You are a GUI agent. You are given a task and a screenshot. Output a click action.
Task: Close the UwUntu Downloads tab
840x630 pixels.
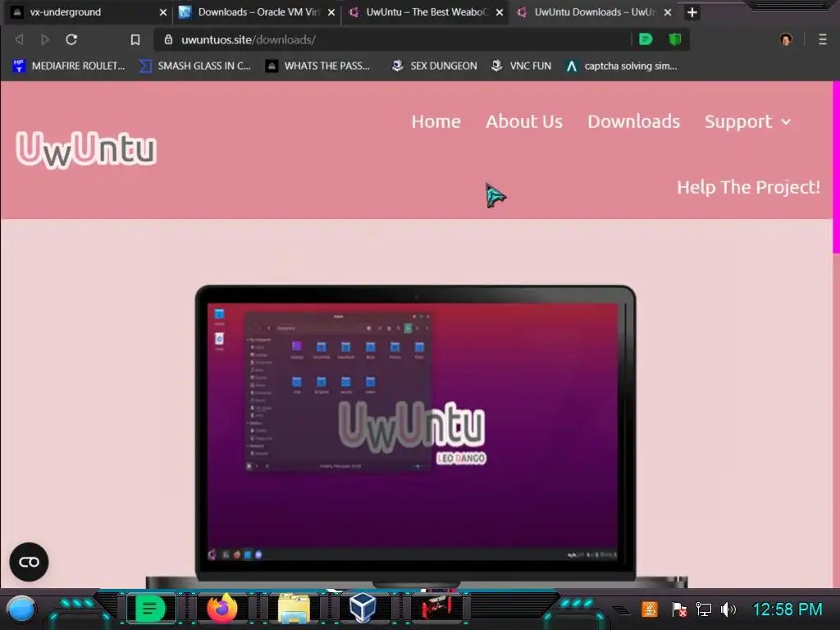[x=668, y=12]
